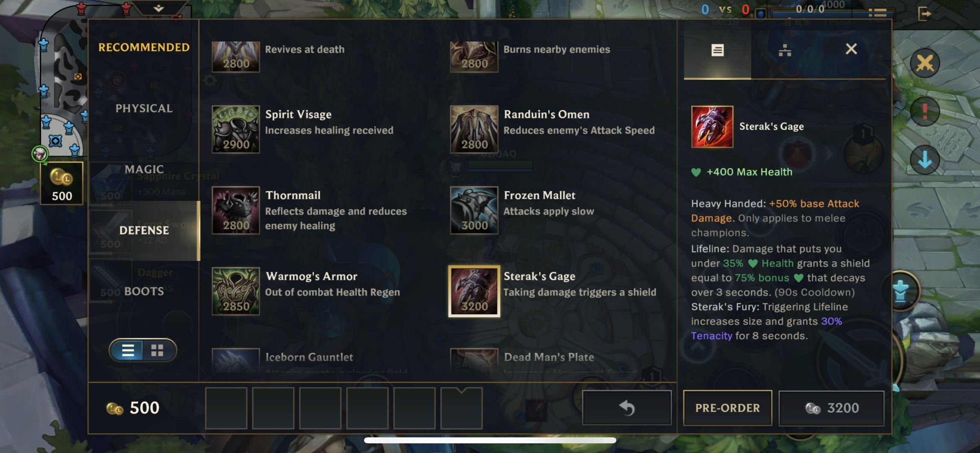
Task: Choose Warmog's Armor item icon
Action: click(x=235, y=291)
